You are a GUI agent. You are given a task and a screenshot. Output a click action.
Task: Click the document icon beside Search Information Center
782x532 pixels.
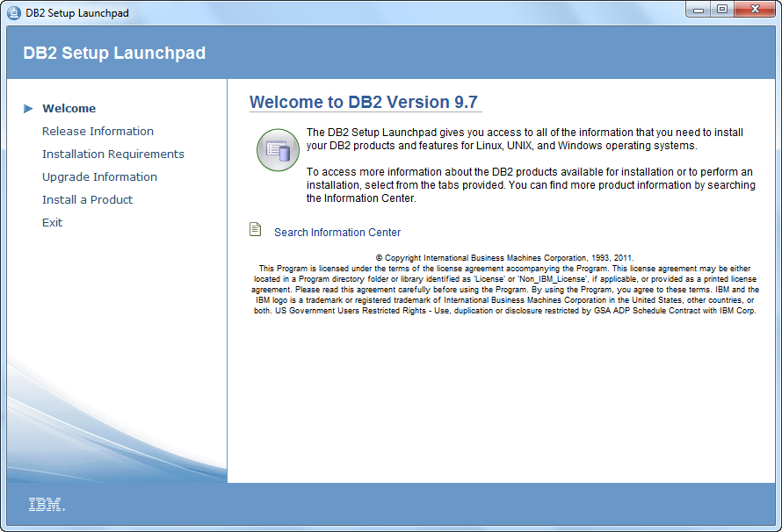coord(256,230)
